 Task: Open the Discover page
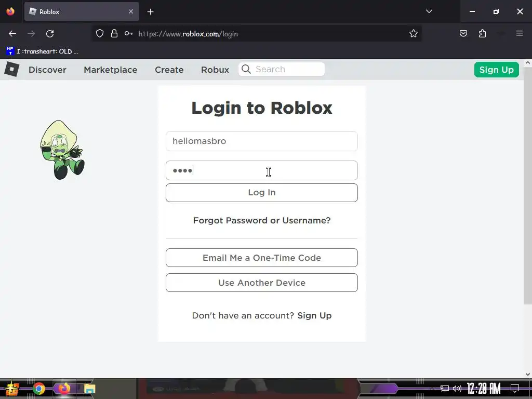[x=47, y=70]
